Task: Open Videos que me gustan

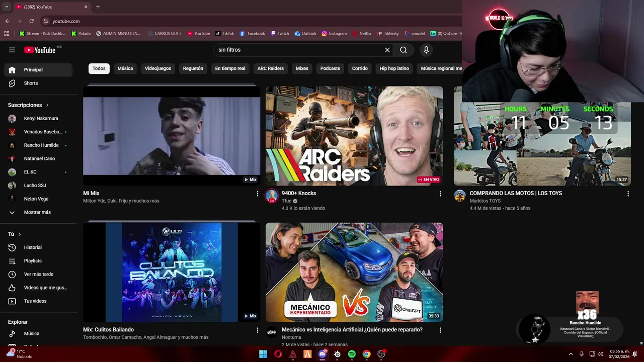Action: pyautogui.click(x=38, y=288)
